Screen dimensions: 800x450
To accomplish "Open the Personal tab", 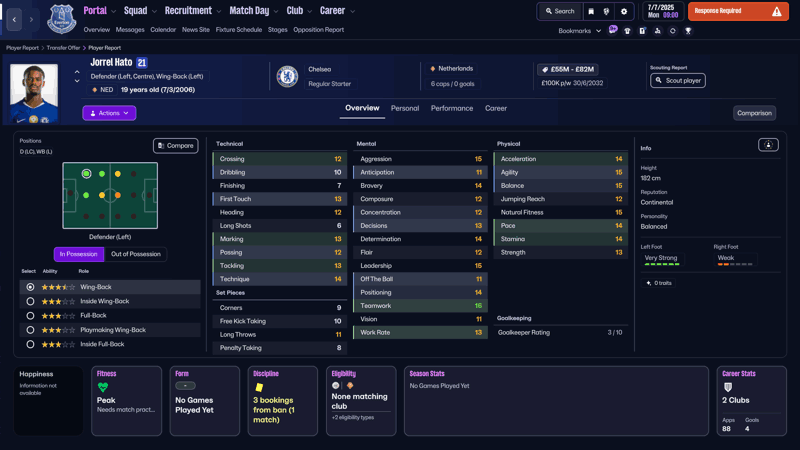I will coord(405,108).
